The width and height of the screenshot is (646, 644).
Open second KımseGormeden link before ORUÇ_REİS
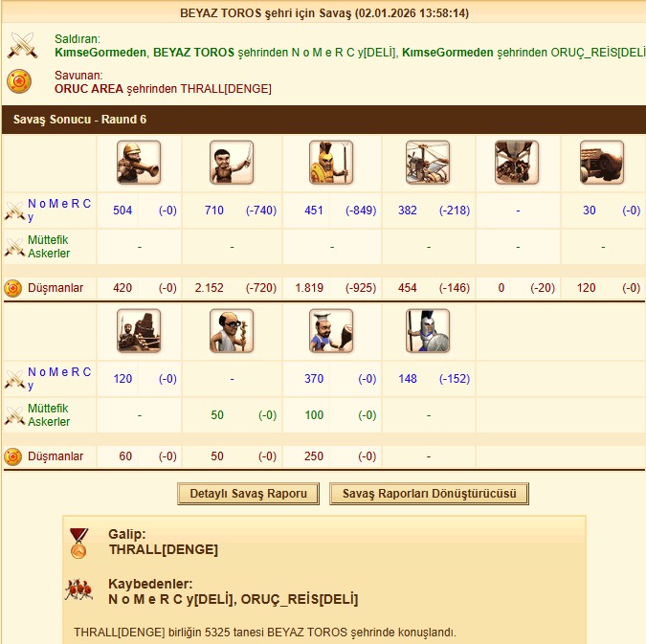448,53
